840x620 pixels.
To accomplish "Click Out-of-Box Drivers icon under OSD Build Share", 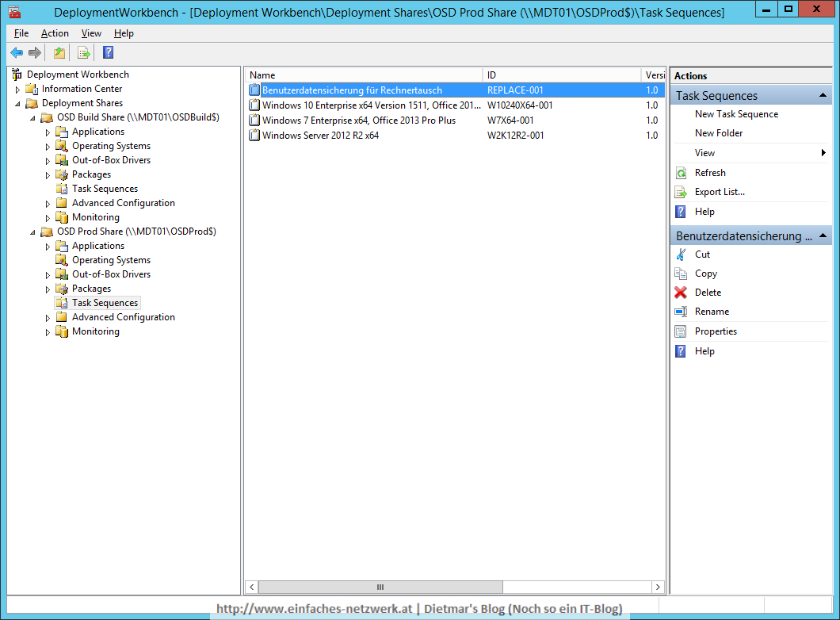I will click(x=62, y=160).
